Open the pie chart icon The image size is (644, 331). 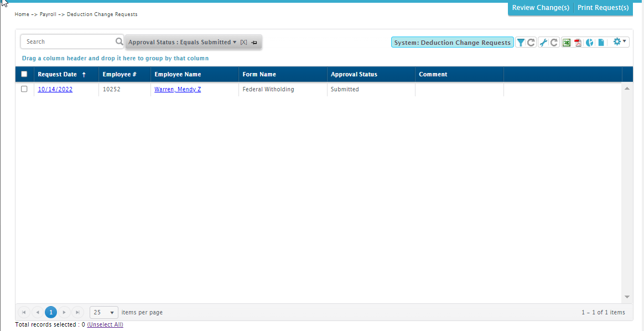pyautogui.click(x=589, y=42)
